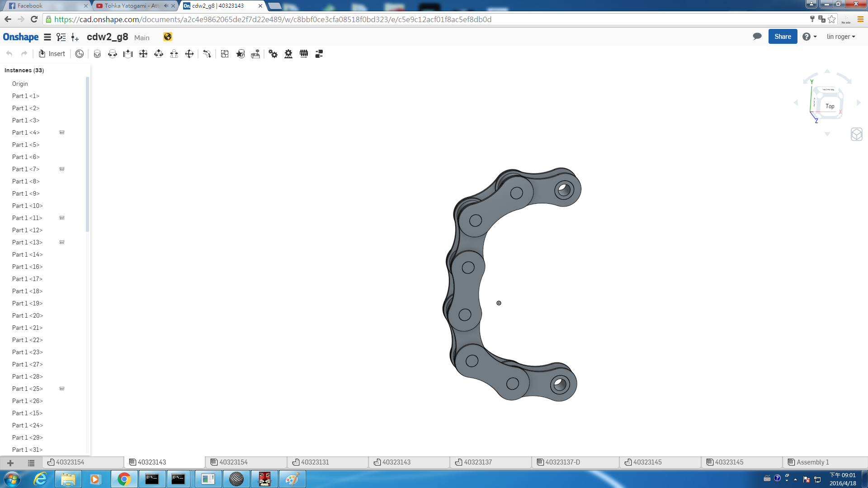Open the animate timer icon
868x488 pixels.
(x=80, y=54)
